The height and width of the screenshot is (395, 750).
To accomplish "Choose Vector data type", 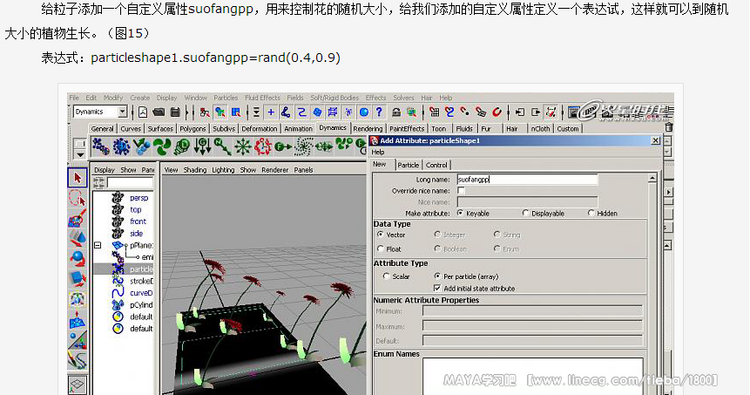I will click(380, 234).
